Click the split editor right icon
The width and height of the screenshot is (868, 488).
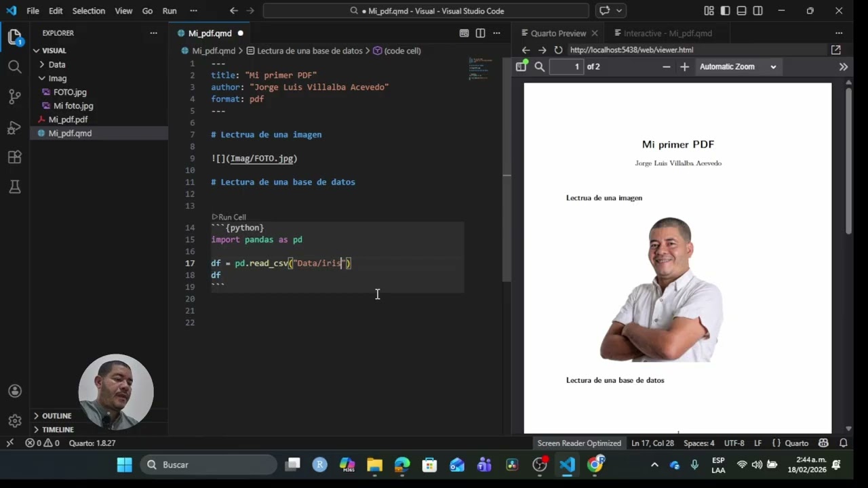coord(480,33)
